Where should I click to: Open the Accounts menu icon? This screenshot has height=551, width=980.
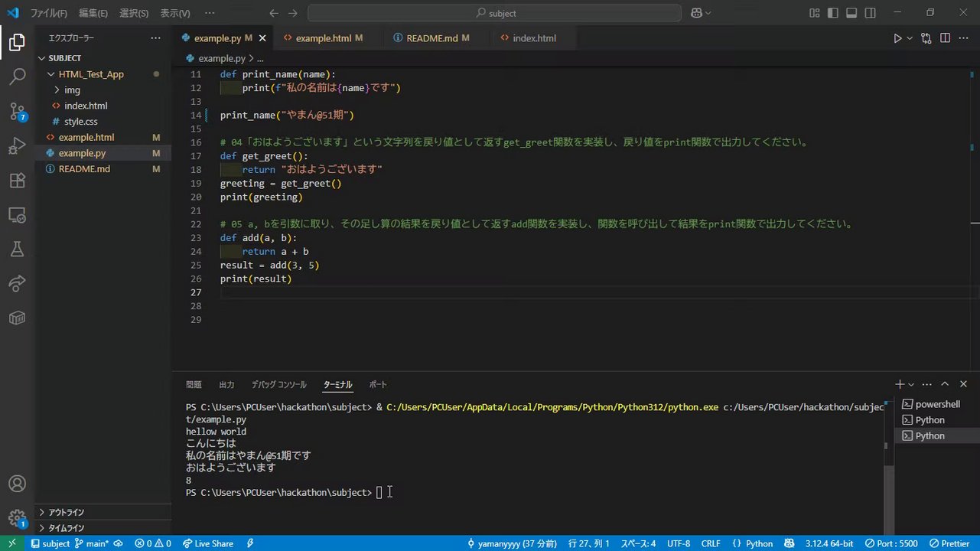coord(17,484)
